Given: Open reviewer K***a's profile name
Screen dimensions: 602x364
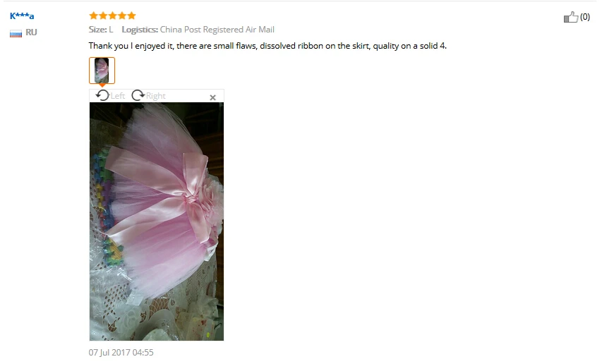Looking at the screenshot, I should [x=22, y=16].
